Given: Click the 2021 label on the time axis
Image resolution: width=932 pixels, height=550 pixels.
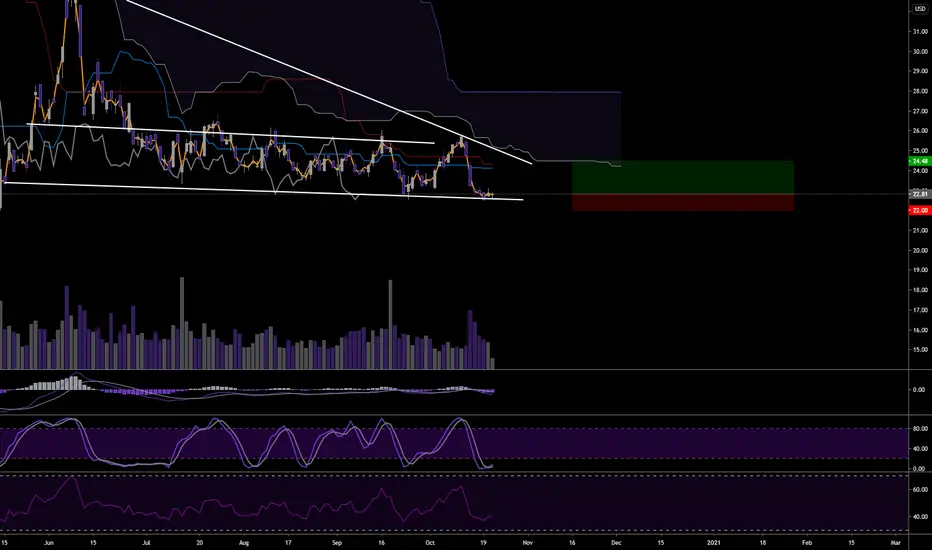Looking at the screenshot, I should point(713,543).
